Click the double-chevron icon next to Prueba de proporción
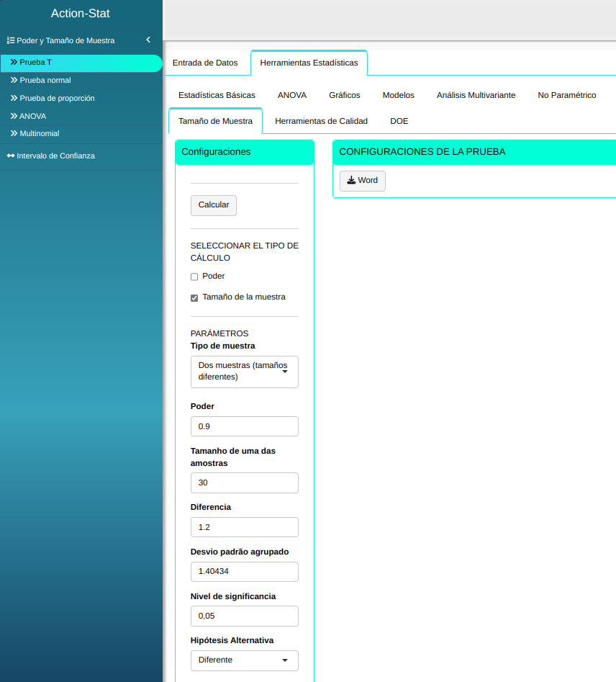616x682 pixels. pyautogui.click(x=14, y=98)
